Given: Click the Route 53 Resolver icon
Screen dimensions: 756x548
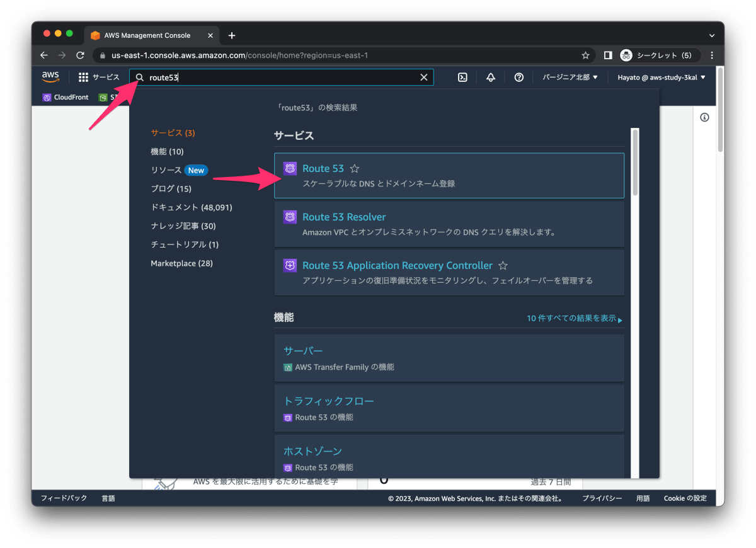Looking at the screenshot, I should (290, 217).
